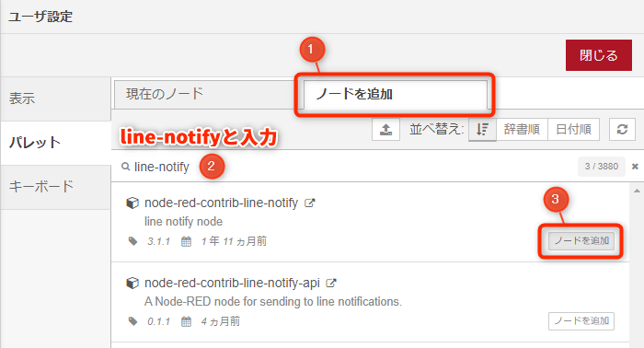Click the version text 0.1.1
The image size is (644, 348).
coord(158,321)
